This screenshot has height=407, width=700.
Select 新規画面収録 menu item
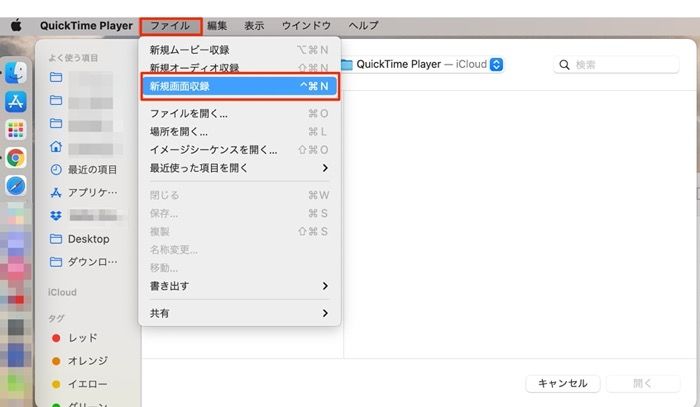240,87
